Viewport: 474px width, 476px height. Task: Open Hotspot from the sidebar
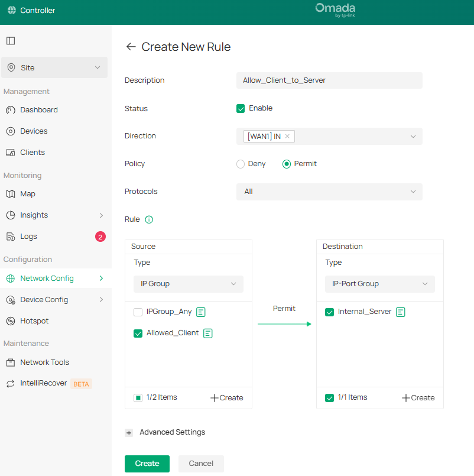pos(34,321)
